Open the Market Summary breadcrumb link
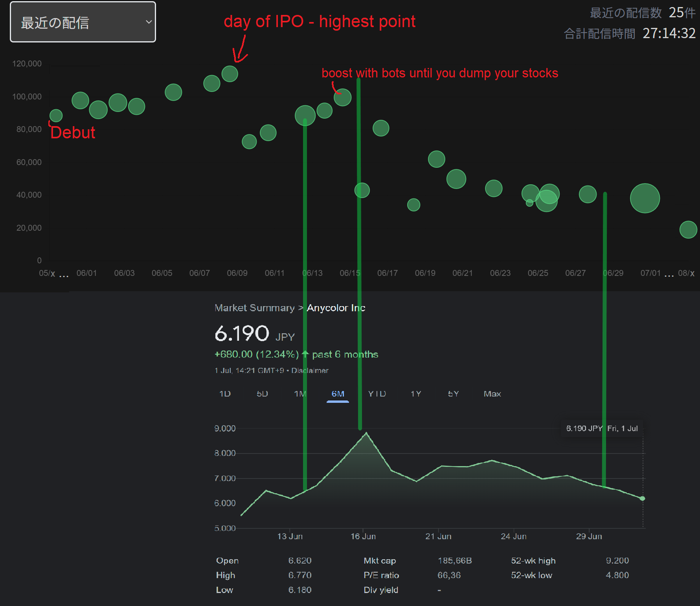 pyautogui.click(x=255, y=308)
